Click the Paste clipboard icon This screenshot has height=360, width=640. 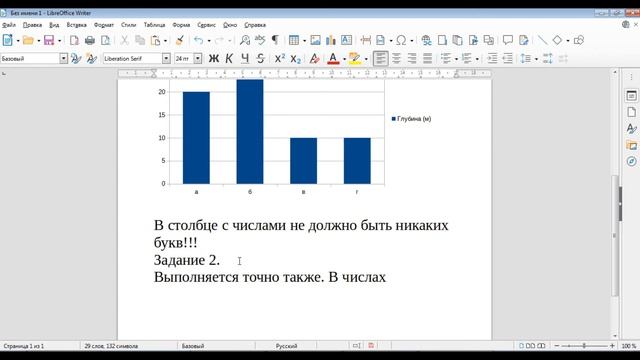pos(156,40)
